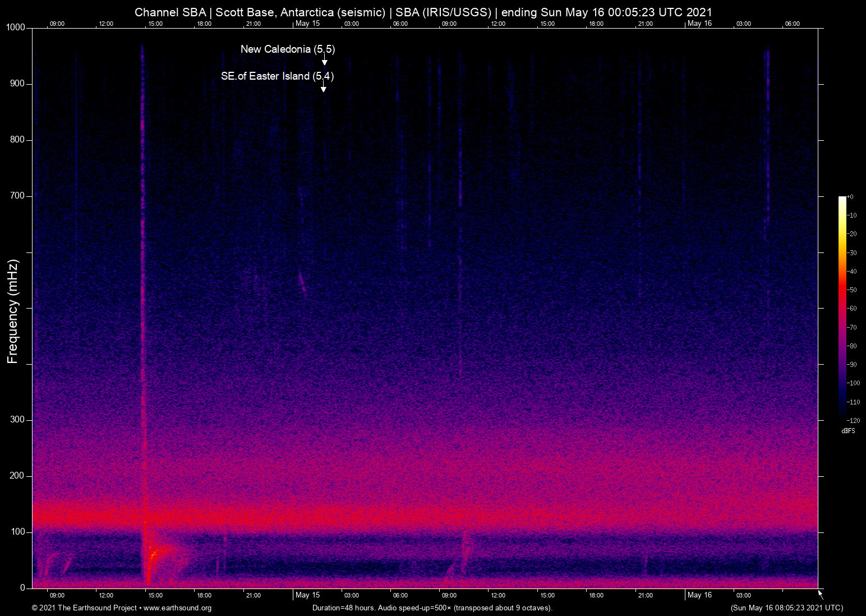866x616 pixels.
Task: Click the May 16 label on bottom axis
Action: point(699,595)
